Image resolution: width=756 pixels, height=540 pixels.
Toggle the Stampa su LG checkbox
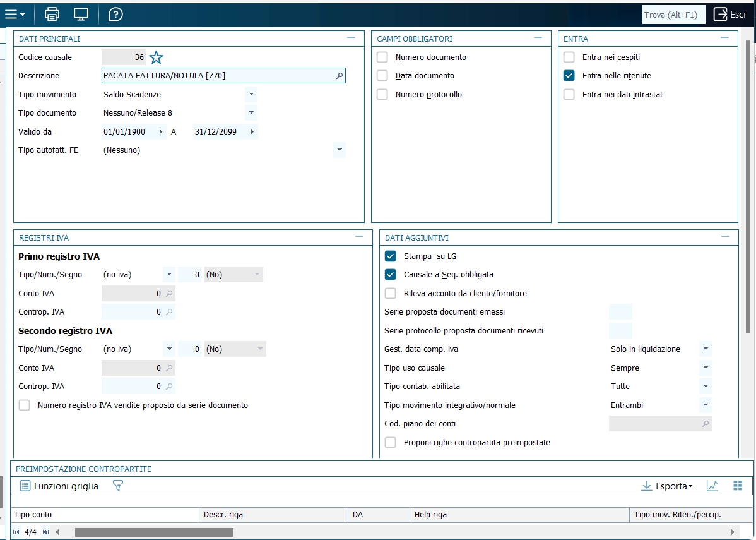(x=391, y=256)
